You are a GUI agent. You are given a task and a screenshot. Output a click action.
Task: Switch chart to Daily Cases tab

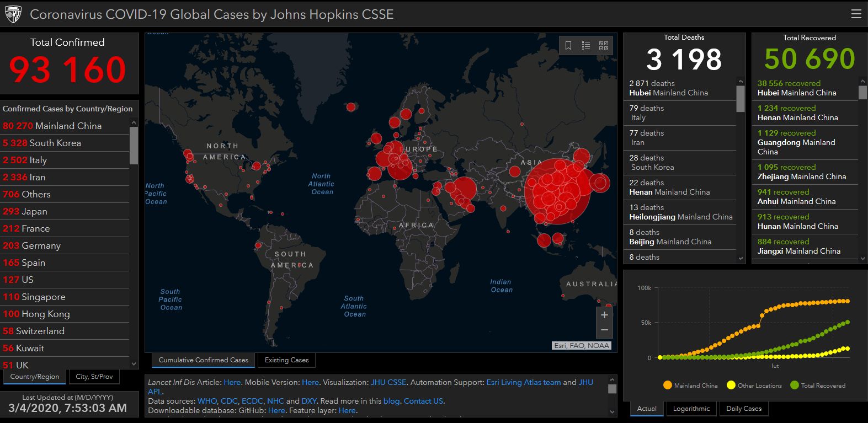[744, 409]
